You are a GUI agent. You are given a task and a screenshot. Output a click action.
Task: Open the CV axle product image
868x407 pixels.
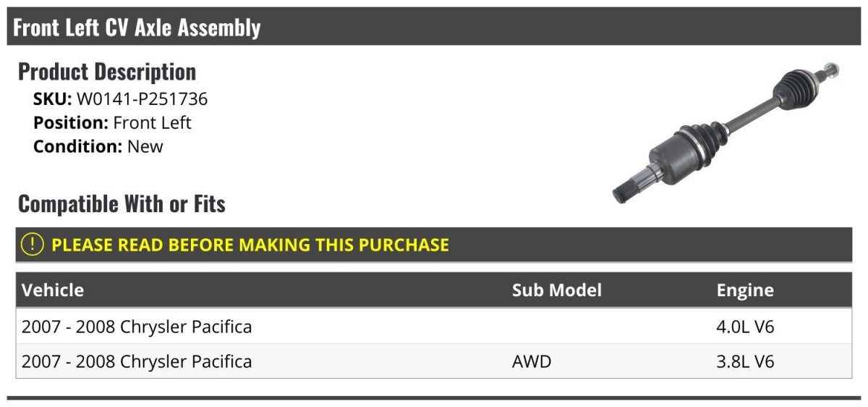[x=726, y=133]
